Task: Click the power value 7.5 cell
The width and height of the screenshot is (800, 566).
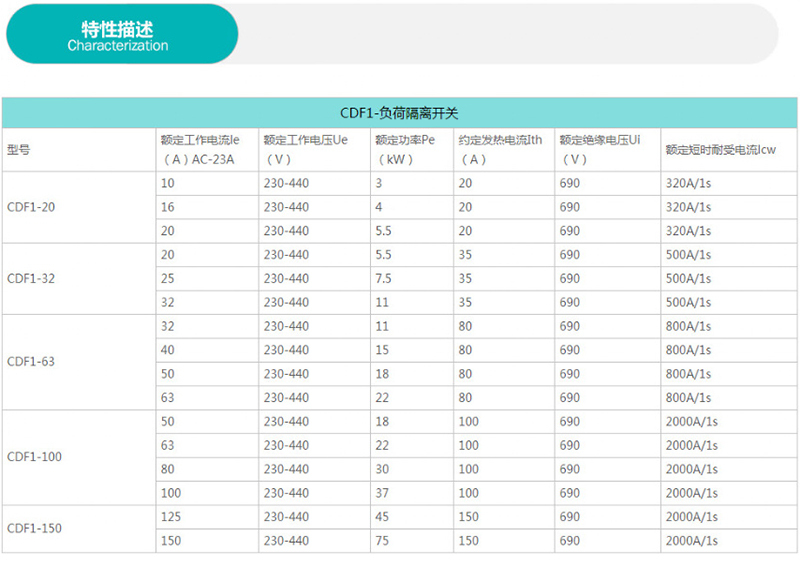Action: pos(412,279)
